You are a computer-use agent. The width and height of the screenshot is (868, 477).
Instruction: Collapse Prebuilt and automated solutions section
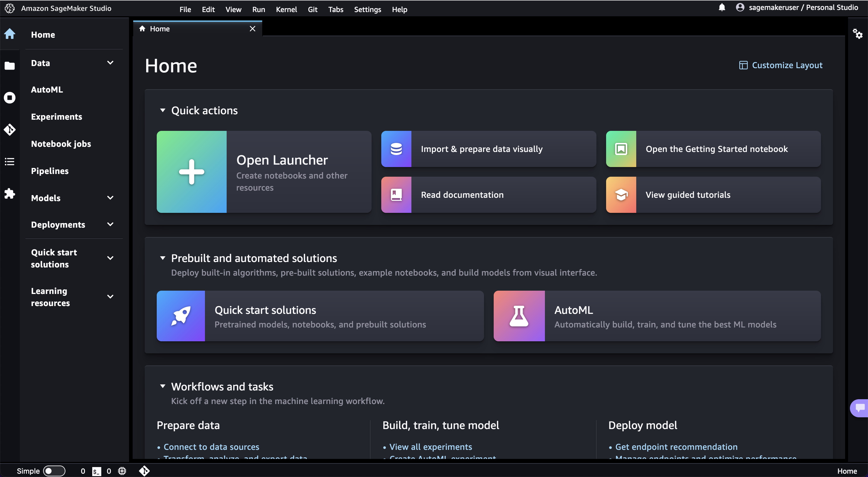pyautogui.click(x=163, y=258)
